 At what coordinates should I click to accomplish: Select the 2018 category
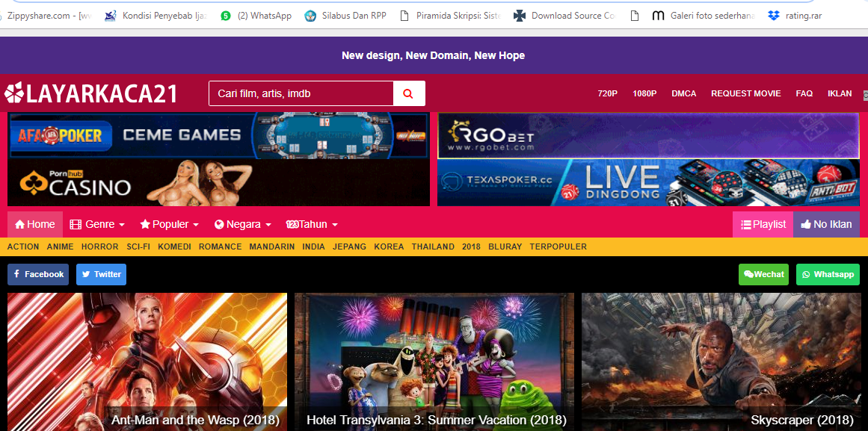coord(471,246)
